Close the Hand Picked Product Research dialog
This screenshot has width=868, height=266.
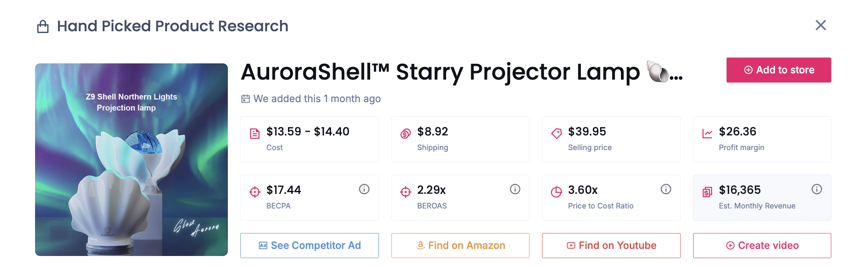[820, 25]
